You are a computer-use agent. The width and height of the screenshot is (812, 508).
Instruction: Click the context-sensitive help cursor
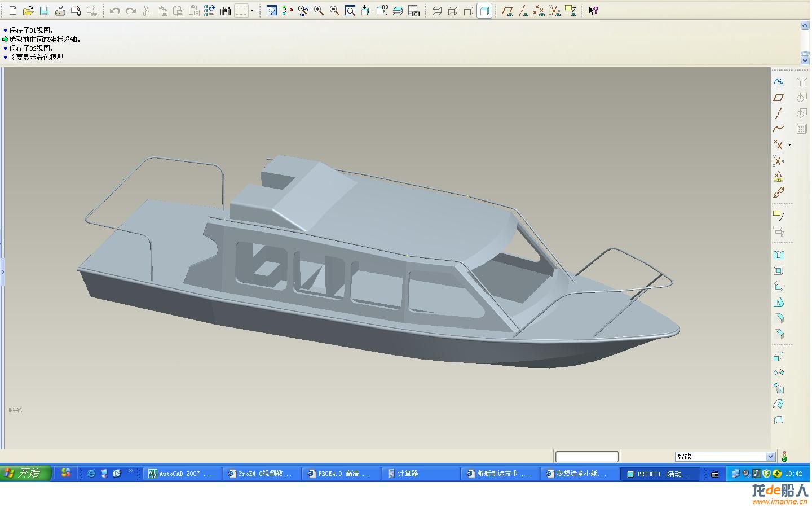tap(593, 10)
